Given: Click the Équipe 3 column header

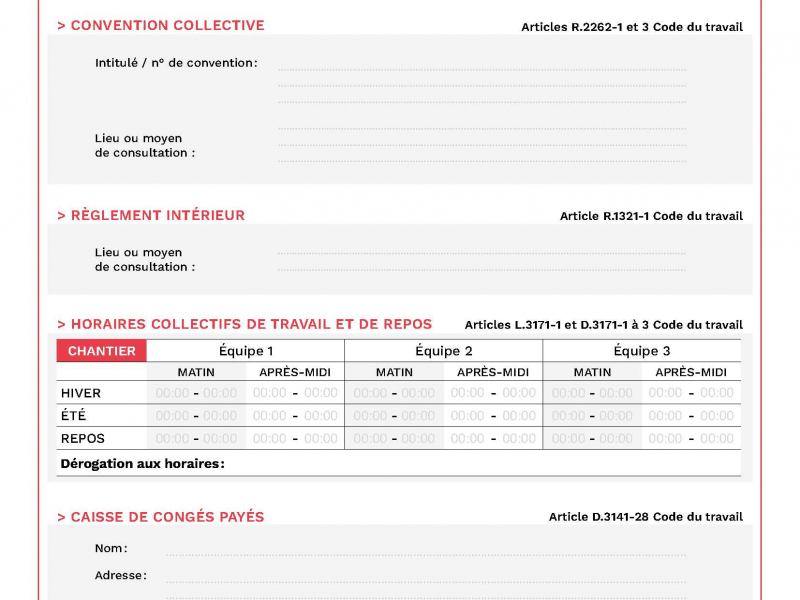Looking at the screenshot, I should tap(642, 351).
